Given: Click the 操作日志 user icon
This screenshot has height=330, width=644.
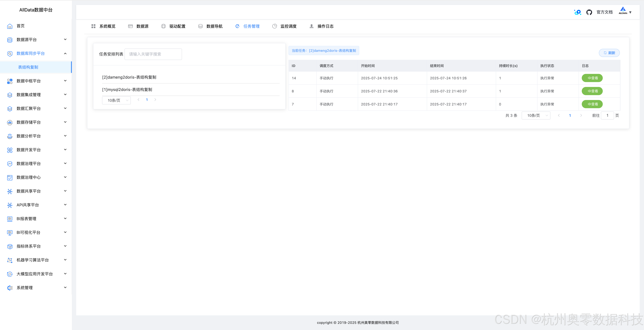Looking at the screenshot, I should (312, 26).
